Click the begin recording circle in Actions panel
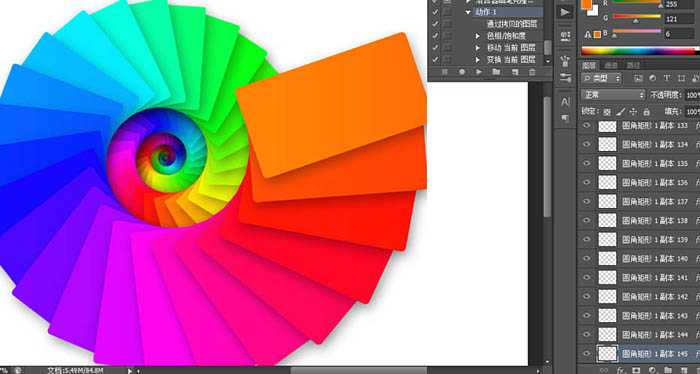 tap(462, 72)
